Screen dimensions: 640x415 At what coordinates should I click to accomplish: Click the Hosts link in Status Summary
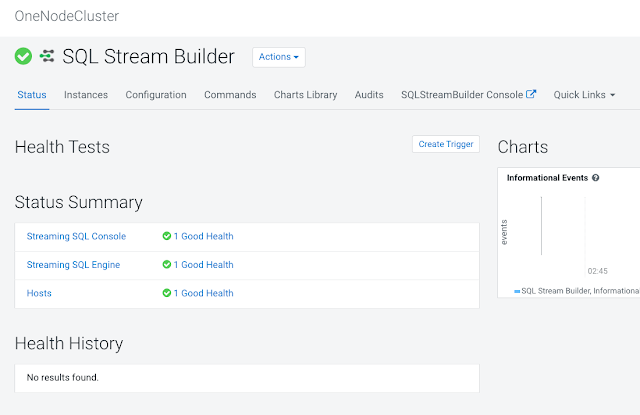click(39, 293)
